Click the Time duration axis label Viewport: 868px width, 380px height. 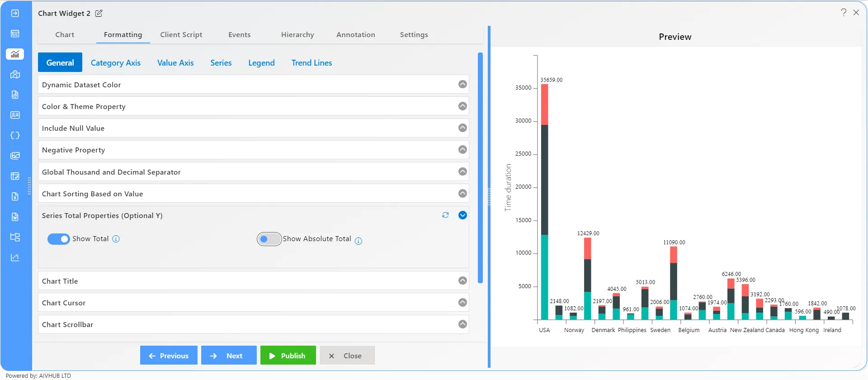(x=508, y=187)
